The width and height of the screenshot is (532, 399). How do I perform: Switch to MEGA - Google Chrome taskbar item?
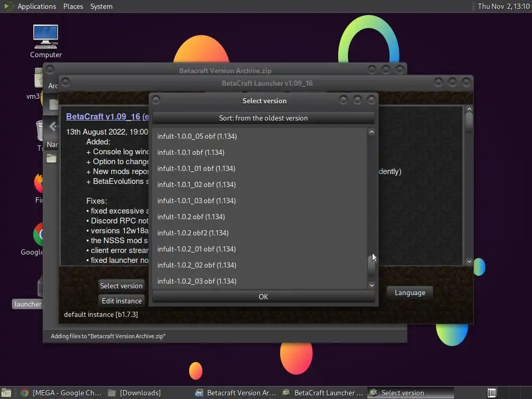click(61, 393)
